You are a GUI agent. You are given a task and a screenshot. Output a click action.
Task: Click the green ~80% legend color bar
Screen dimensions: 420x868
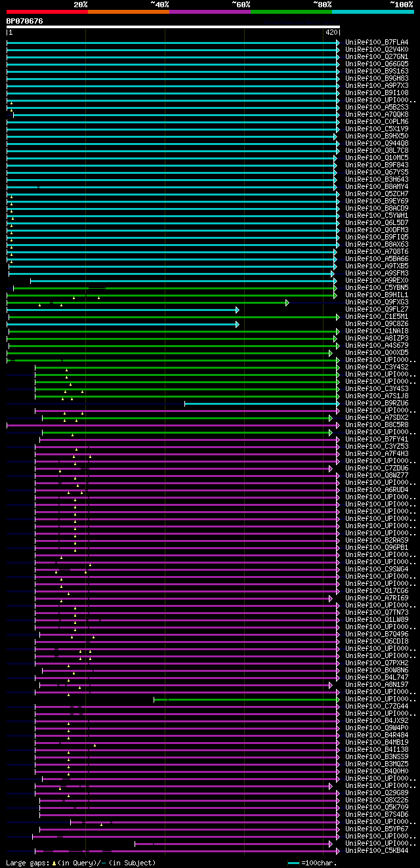coord(291,11)
